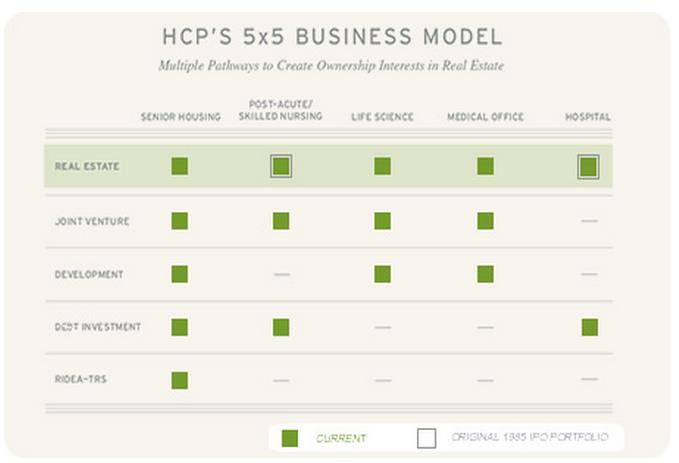Click the Real Estate row label
This screenshot has width=679, height=463.
[x=87, y=166]
